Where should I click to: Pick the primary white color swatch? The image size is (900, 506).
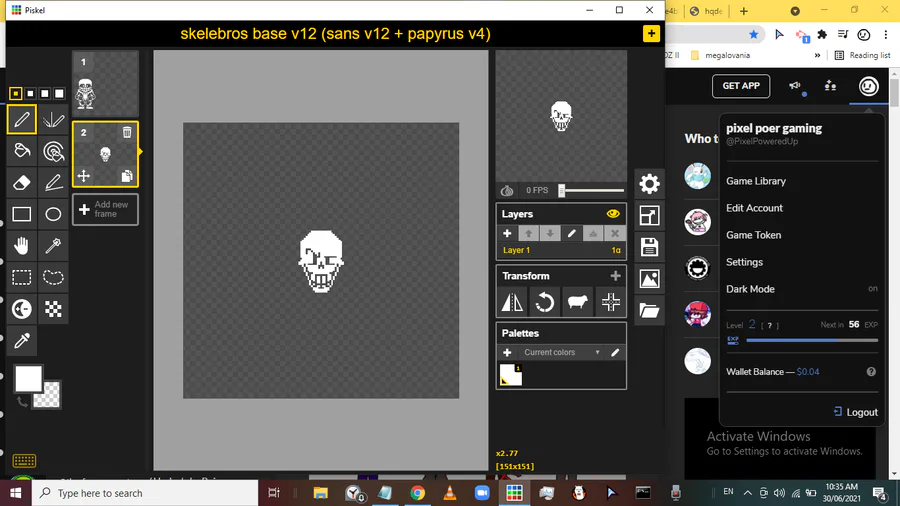pyautogui.click(x=28, y=379)
